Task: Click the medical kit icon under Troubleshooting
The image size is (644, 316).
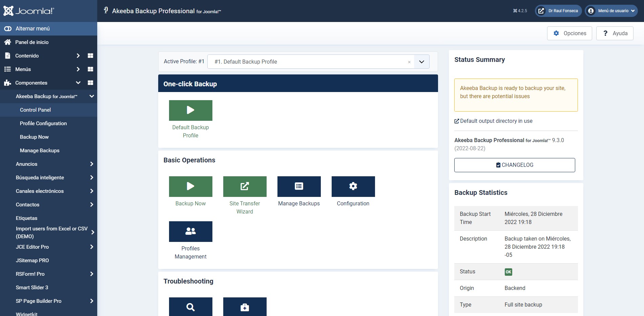Action: (x=245, y=307)
